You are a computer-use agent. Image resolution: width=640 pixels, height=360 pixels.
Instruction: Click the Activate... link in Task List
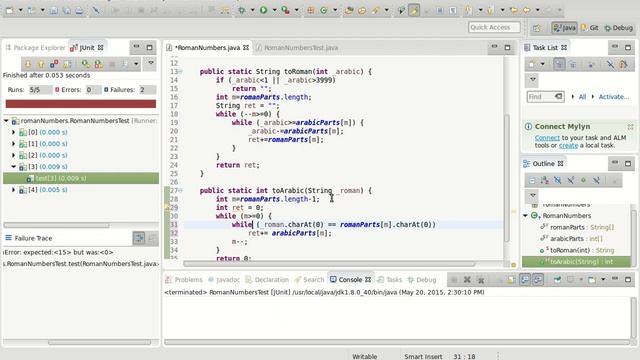coord(613,97)
